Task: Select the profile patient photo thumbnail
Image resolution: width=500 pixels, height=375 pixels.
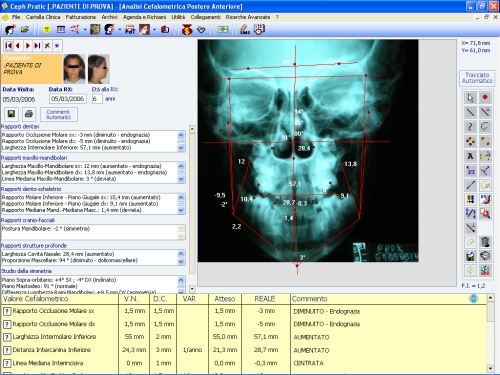Action: coord(99,69)
